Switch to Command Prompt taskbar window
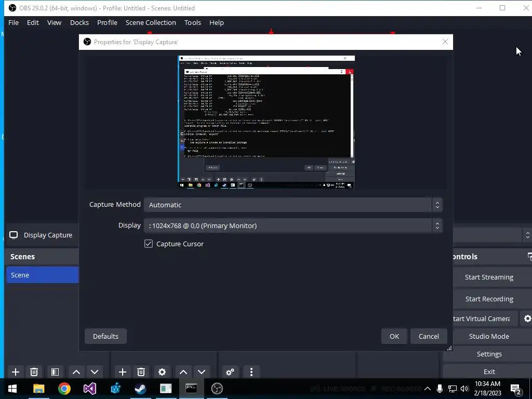Image resolution: width=532 pixels, height=399 pixels. pos(191,389)
